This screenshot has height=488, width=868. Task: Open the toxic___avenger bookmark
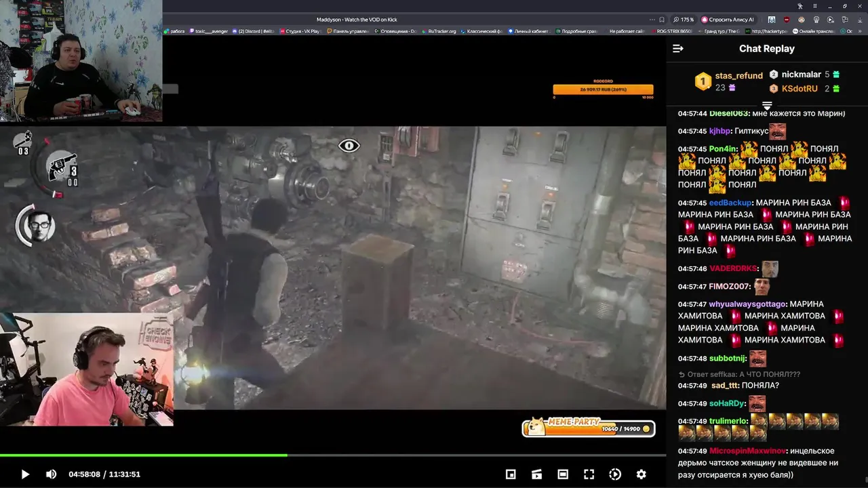(x=210, y=31)
